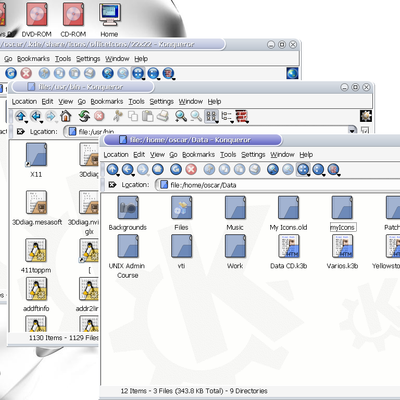Toggle icon view mode in the rearmost window
Viewport: 400px width, 400px height.
point(138,73)
